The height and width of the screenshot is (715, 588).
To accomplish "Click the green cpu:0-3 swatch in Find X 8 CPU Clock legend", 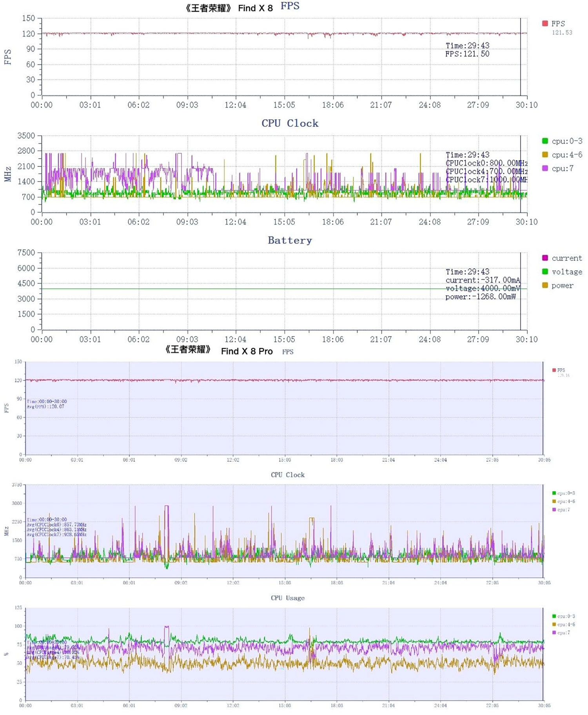I will click(544, 141).
